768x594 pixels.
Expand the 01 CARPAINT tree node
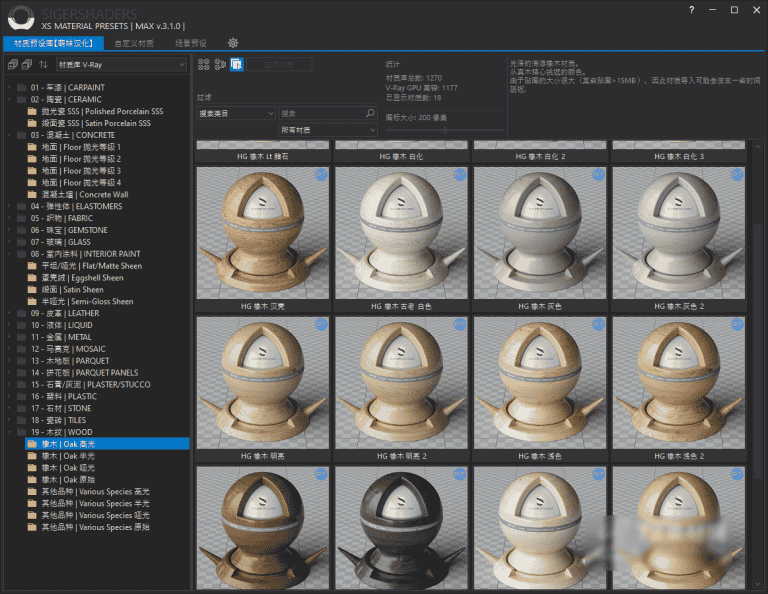(9, 87)
